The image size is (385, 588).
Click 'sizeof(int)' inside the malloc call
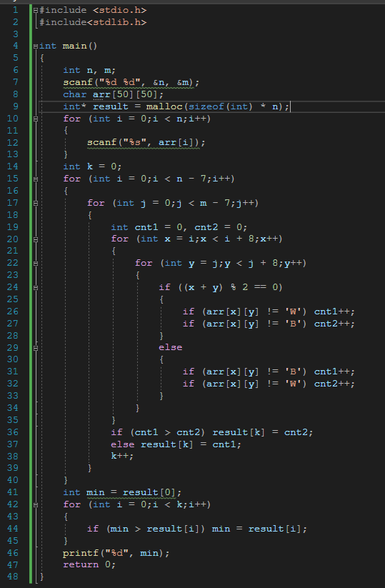coord(220,106)
